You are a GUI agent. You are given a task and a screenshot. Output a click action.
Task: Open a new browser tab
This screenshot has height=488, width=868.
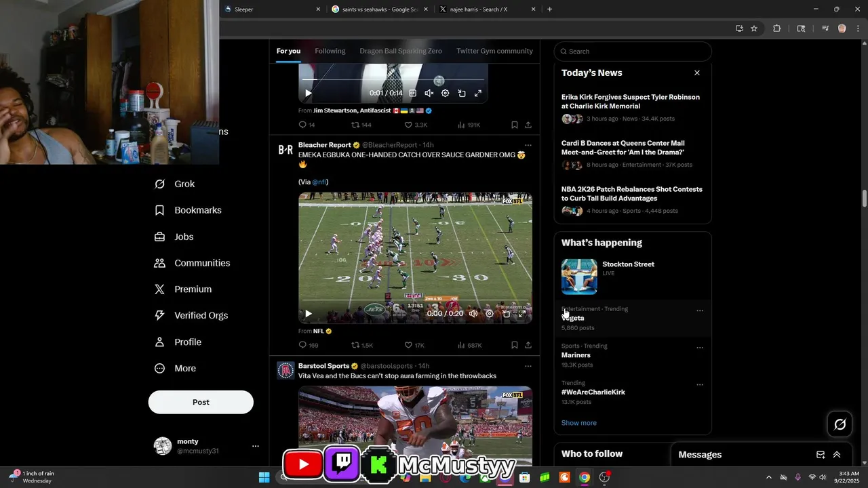pos(549,9)
